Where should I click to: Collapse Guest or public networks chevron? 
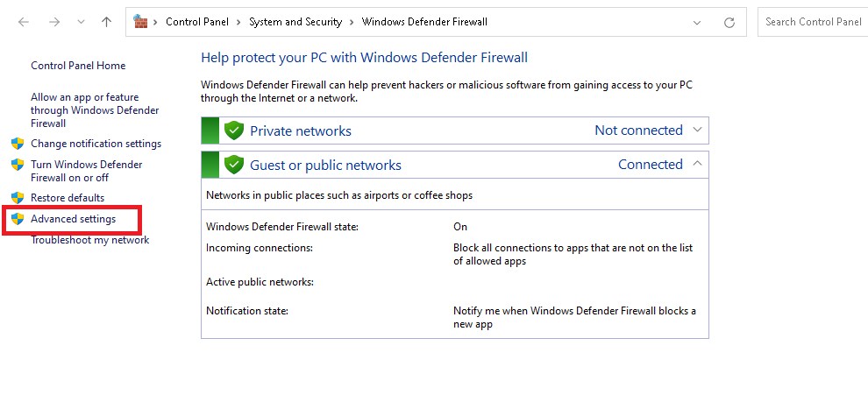(x=698, y=164)
